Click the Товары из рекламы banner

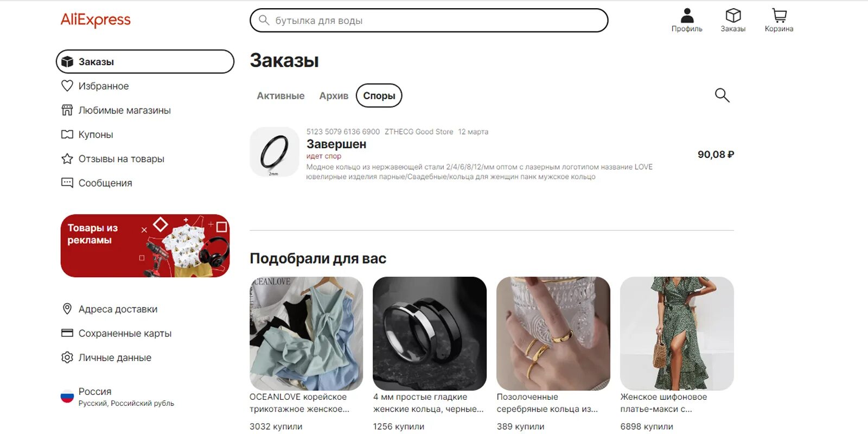point(145,246)
